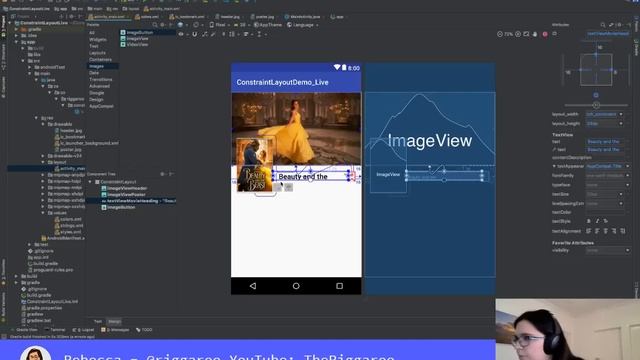Open the API level 26 dropdown

click(x=242, y=25)
